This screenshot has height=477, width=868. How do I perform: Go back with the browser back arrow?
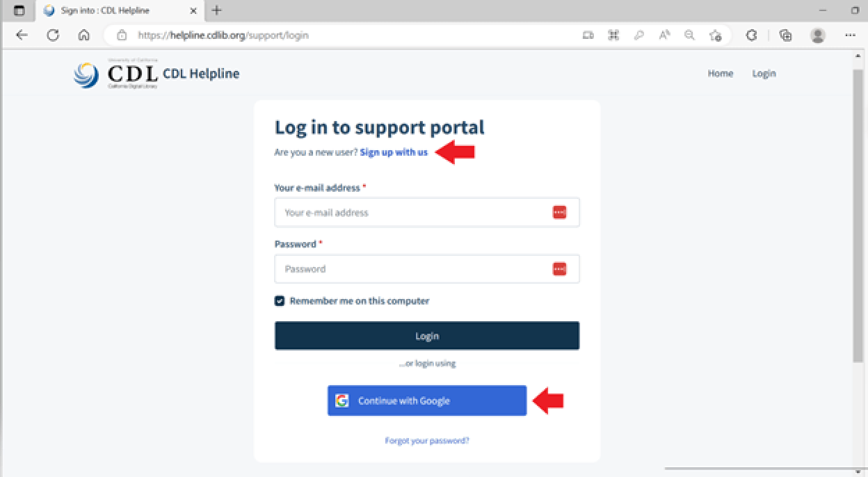pyautogui.click(x=22, y=35)
